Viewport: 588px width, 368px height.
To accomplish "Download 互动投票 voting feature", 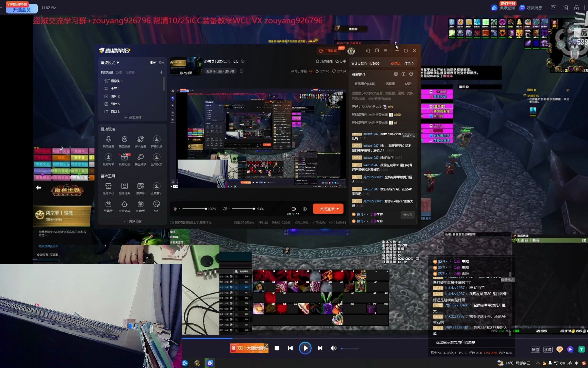I will coord(157,159).
